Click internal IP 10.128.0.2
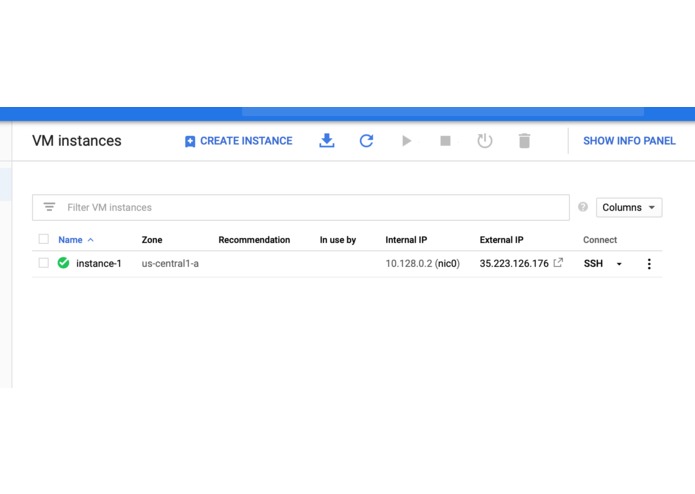695x494 pixels. click(x=409, y=264)
